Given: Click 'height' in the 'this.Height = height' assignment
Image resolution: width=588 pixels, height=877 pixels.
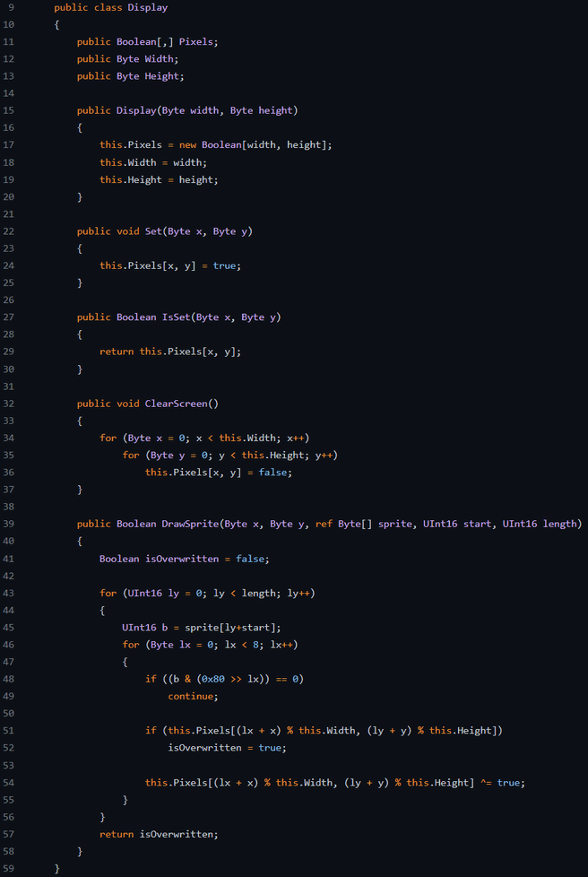Looking at the screenshot, I should pos(195,180).
